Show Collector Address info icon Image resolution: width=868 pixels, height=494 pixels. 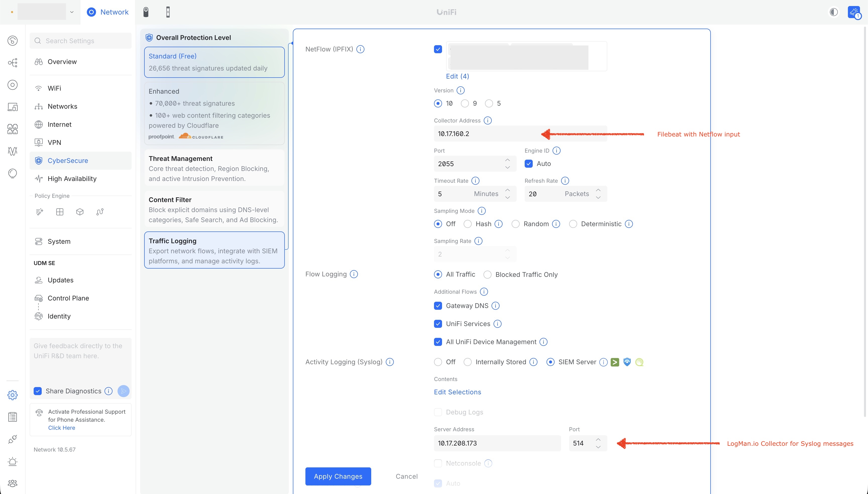488,120
